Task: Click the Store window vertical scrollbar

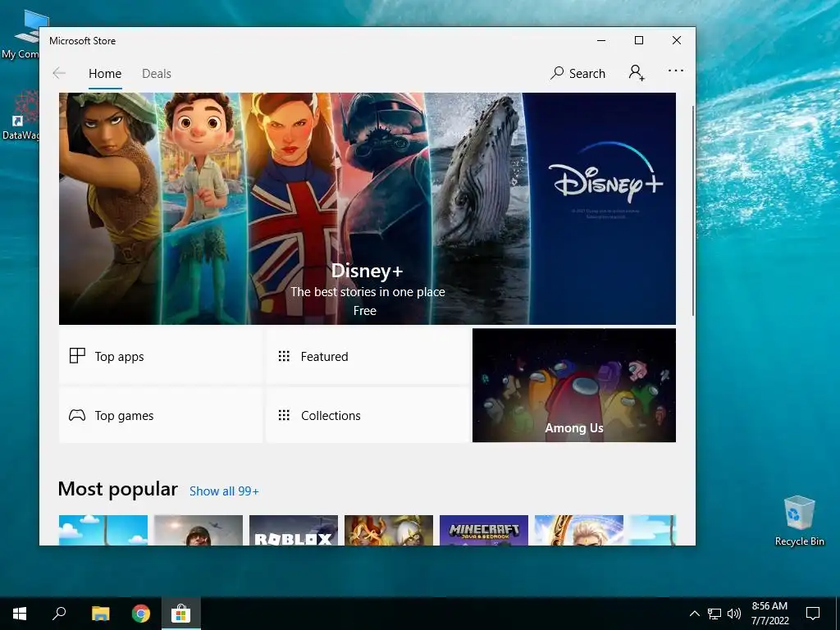Action: (x=692, y=211)
